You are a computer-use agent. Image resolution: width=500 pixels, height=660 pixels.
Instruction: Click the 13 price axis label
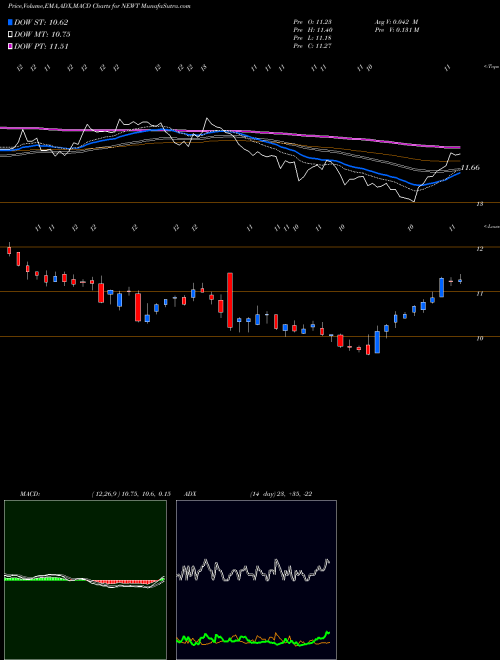pos(479,204)
